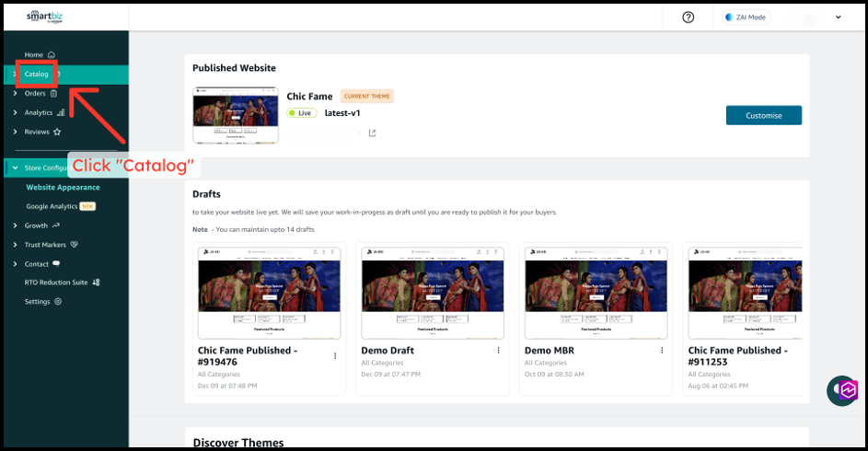Open the account dropdown in top bar
868x451 pixels.
[838, 17]
